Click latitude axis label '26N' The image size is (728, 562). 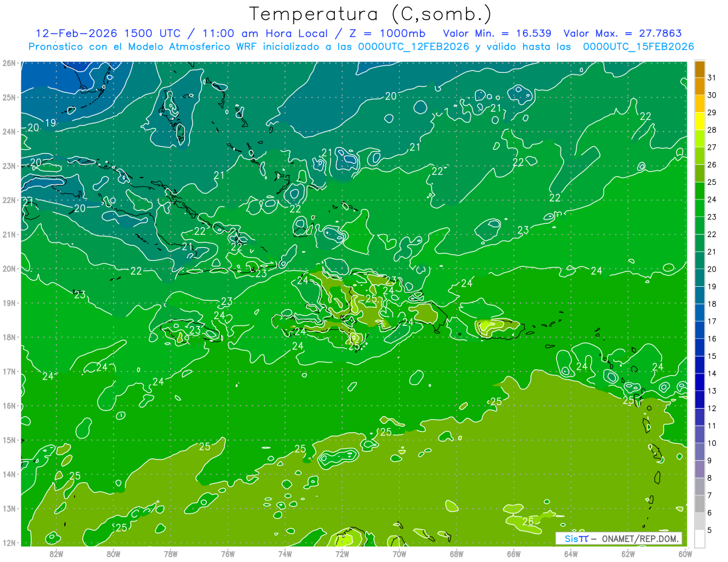[x=9, y=63]
